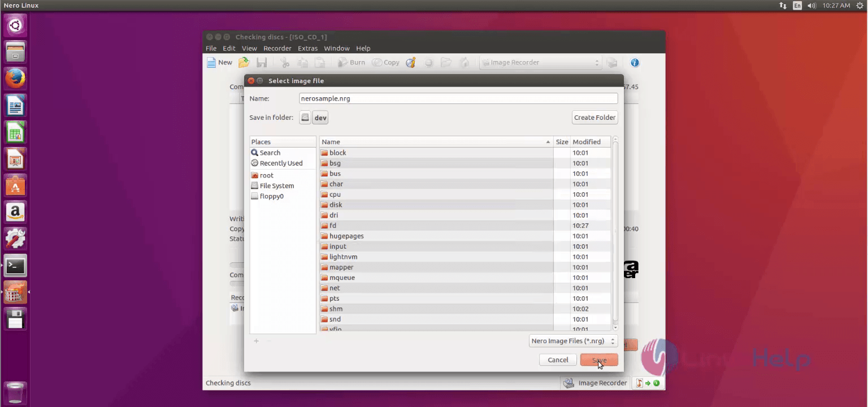Image resolution: width=868 pixels, height=407 pixels.
Task: Select the input folder
Action: pos(465,246)
